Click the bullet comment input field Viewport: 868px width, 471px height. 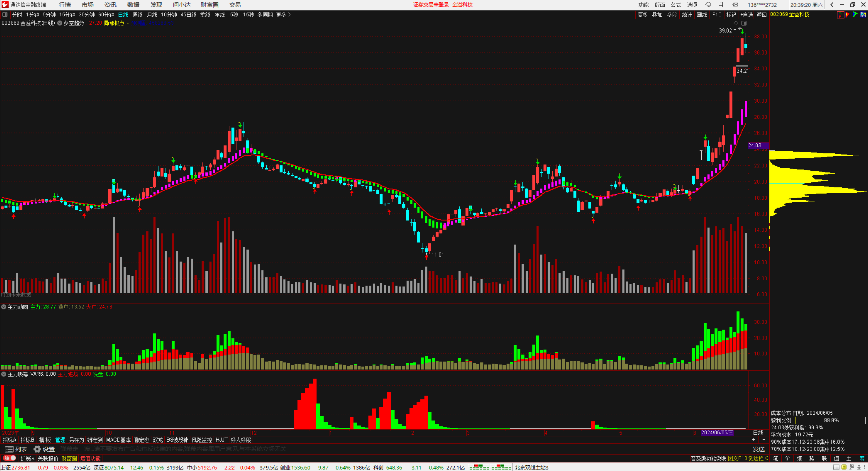pyautogui.click(x=403, y=449)
